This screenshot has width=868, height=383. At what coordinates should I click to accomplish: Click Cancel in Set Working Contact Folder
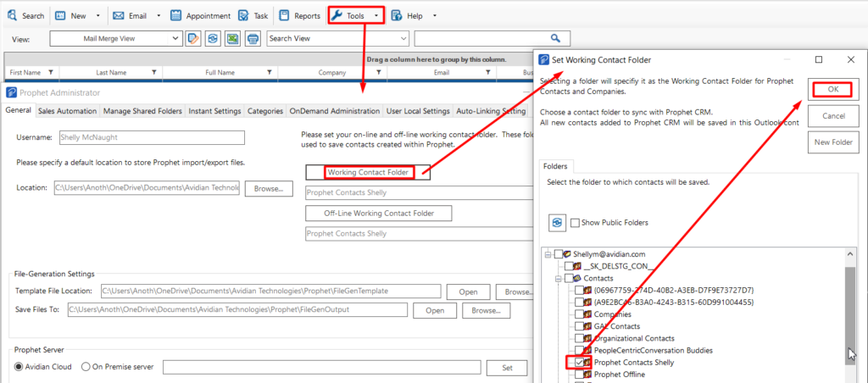(x=833, y=116)
